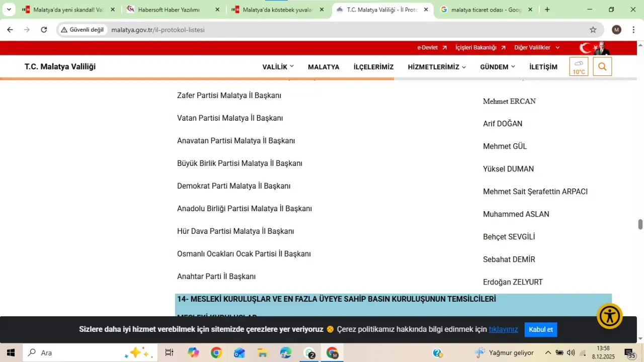Click the page vertical scrollbar thumb
The width and height of the screenshot is (644, 362).
(640, 224)
